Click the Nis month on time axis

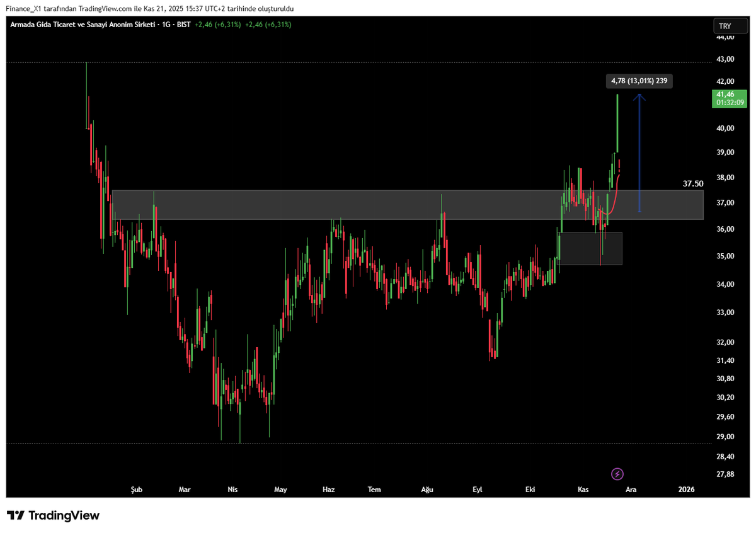tap(232, 490)
